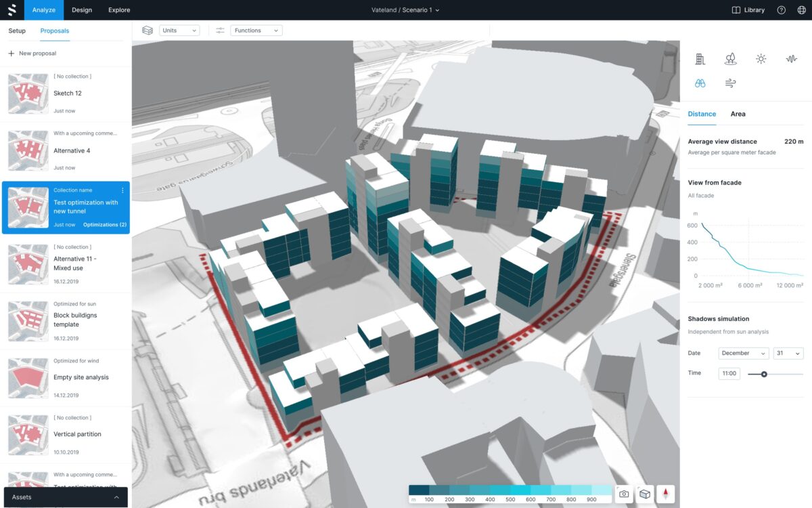This screenshot has width=812, height=508.
Task: Open the Library link
Action: click(748, 10)
